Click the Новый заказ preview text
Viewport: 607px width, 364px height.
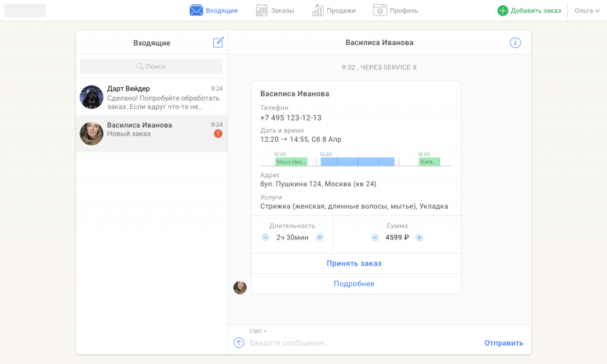coord(129,133)
